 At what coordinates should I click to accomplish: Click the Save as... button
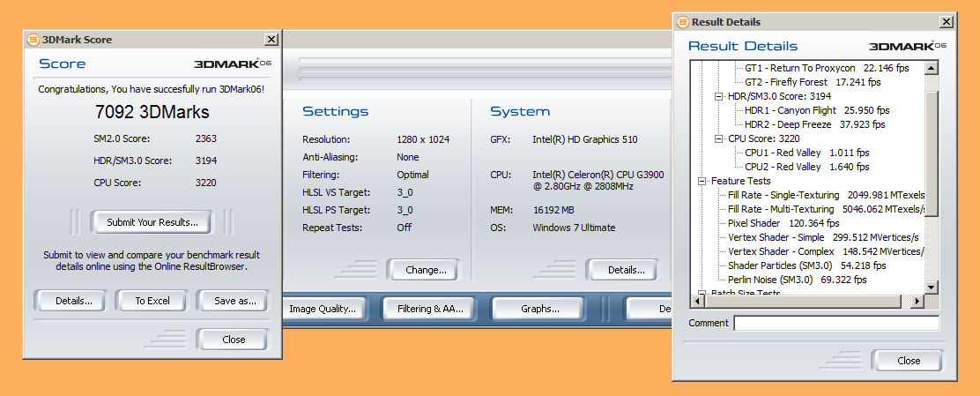click(x=235, y=301)
